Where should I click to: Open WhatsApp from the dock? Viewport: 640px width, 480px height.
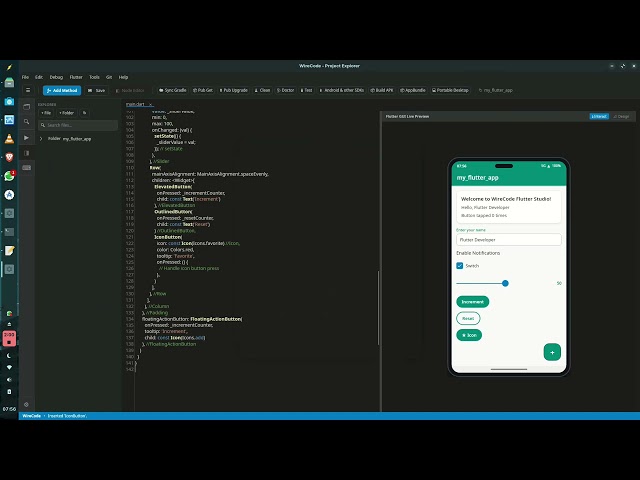pyautogui.click(x=9, y=176)
